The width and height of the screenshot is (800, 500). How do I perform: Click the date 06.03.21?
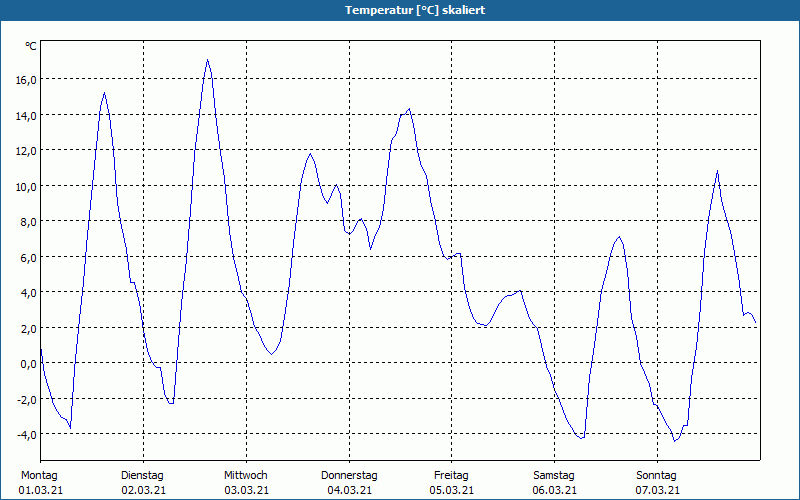click(x=555, y=490)
